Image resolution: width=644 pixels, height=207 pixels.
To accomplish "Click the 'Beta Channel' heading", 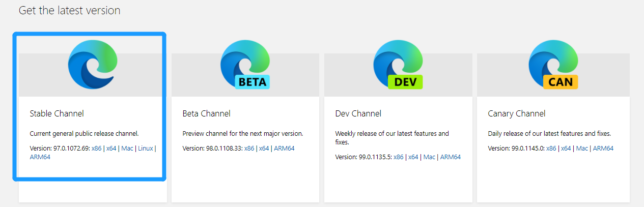I will pos(207,113).
